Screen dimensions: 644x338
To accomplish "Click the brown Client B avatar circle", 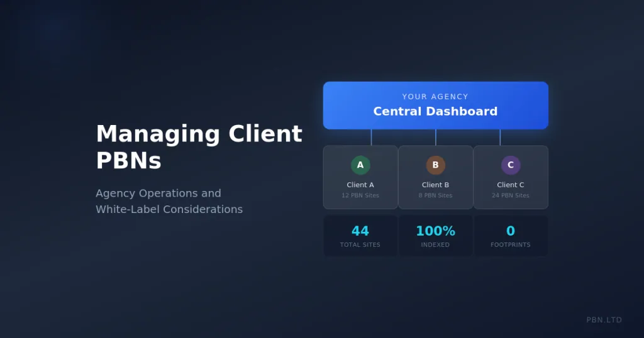I will [x=435, y=165].
